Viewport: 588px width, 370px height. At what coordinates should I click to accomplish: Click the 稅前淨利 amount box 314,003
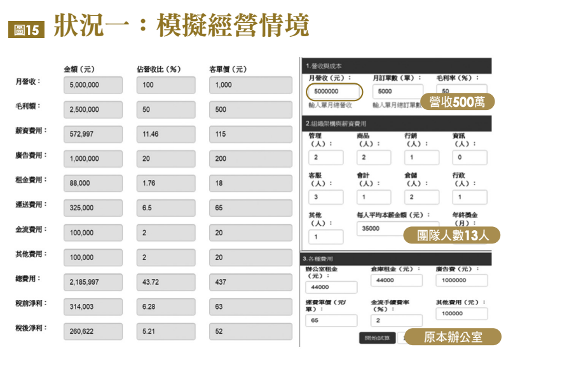pos(93,306)
